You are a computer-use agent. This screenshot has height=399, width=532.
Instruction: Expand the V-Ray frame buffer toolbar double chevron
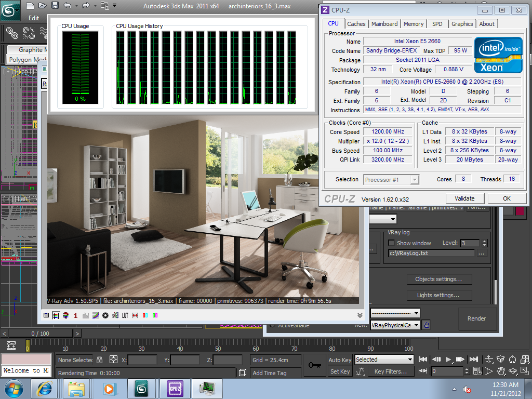[360, 315]
